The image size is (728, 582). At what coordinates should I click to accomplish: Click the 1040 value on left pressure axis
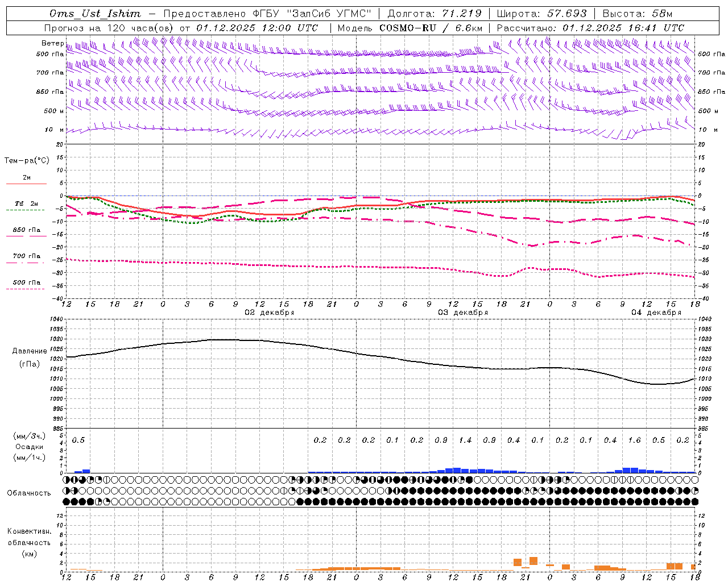coord(57,319)
